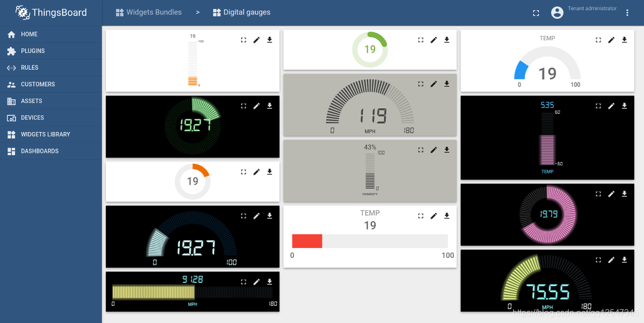The image size is (644, 323).
Task: Download the yellow 91.28 MPH linear gauge
Action: click(269, 281)
